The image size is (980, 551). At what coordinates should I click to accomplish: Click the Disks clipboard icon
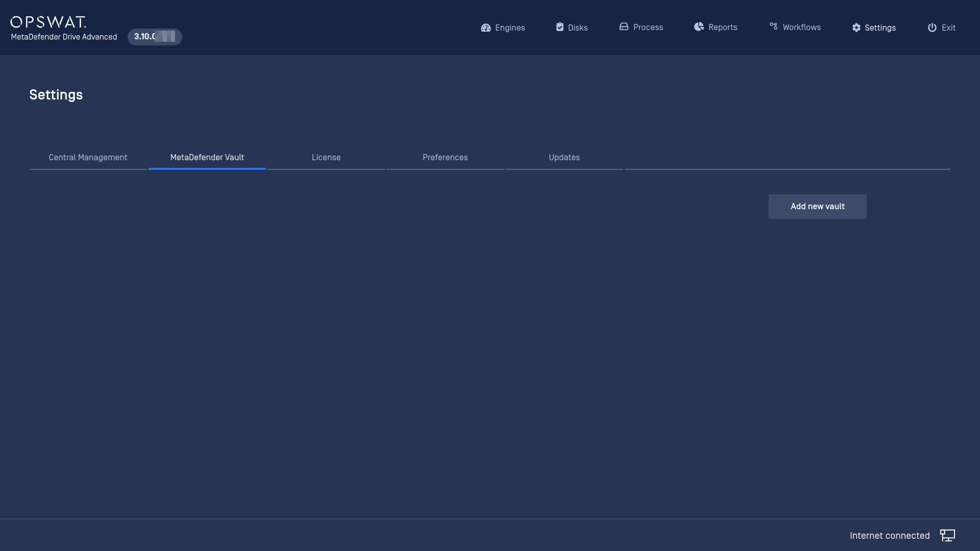[560, 27]
